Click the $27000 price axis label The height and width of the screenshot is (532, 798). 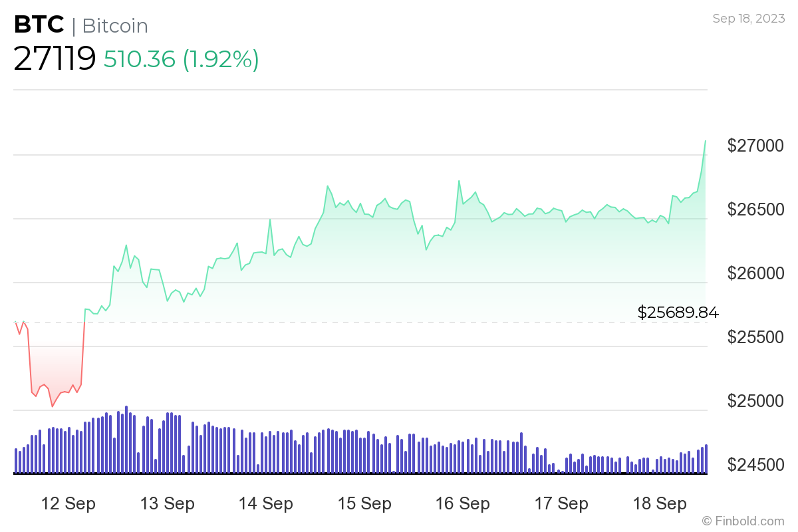pos(757,146)
